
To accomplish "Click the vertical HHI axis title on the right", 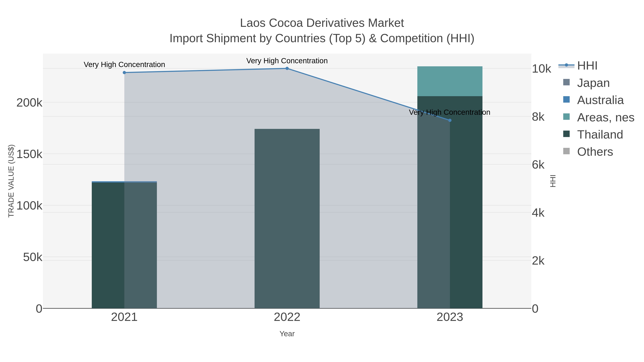I will coord(553,181).
